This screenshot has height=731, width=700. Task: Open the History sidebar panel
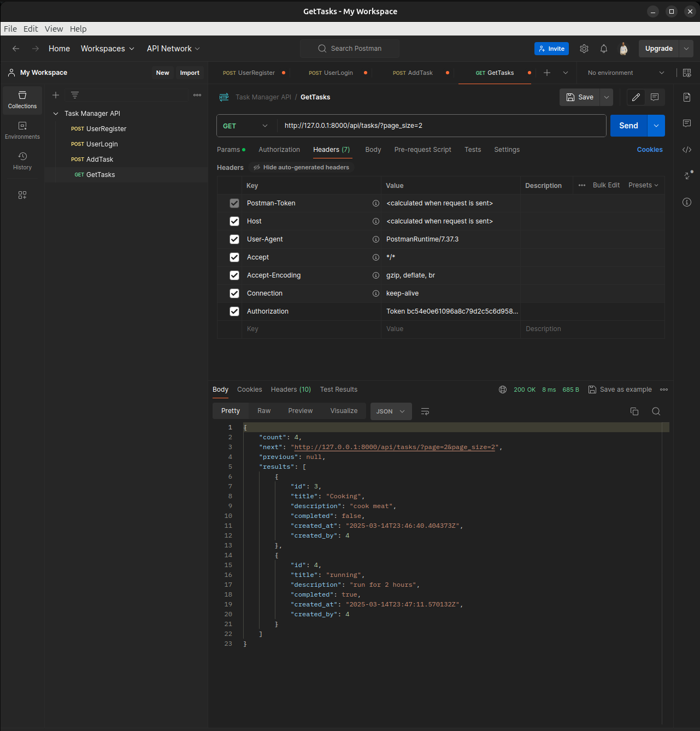(x=22, y=161)
